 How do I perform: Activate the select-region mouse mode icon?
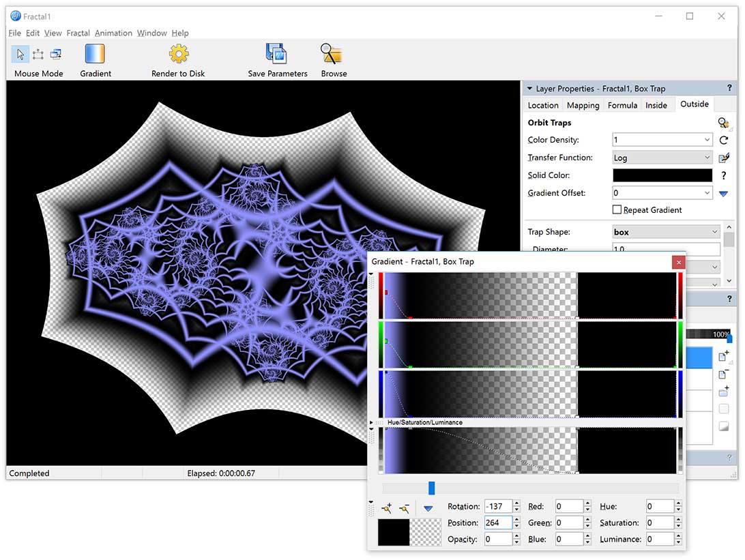(38, 54)
